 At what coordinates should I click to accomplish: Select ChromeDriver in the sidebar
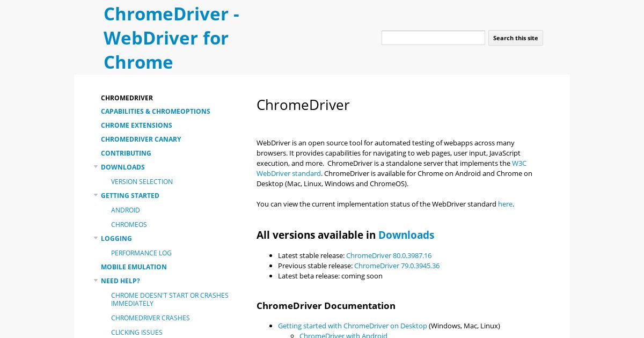127,98
